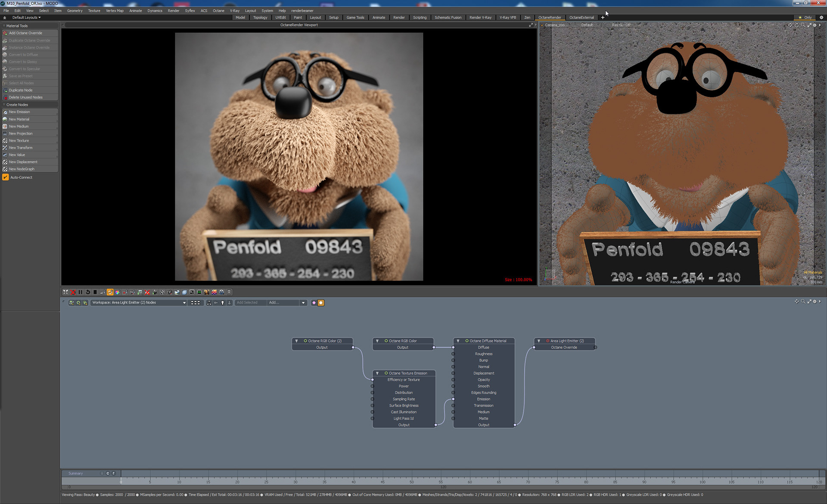Click the upward arrow in schematic toolbar
Image resolution: width=827 pixels, height=504 pixels.
pos(223,303)
